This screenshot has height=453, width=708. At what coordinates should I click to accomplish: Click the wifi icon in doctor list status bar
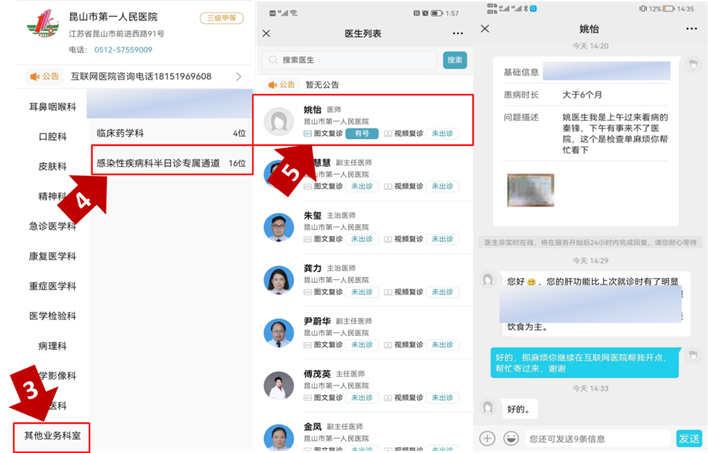coord(294,13)
